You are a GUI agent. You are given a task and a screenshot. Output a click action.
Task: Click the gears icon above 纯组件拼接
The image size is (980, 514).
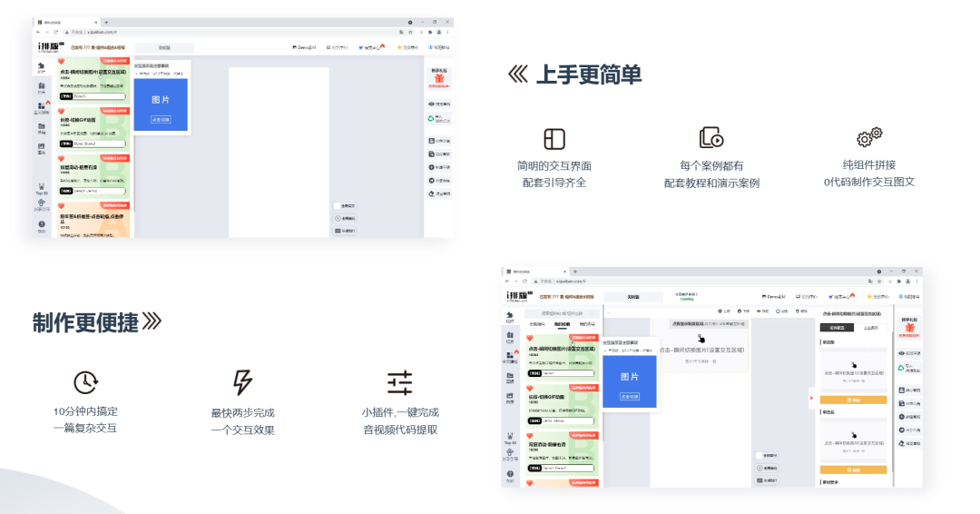click(868, 138)
